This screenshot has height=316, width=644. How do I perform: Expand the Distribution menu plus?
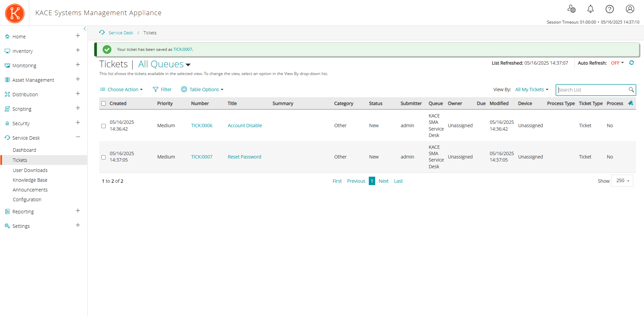[78, 94]
